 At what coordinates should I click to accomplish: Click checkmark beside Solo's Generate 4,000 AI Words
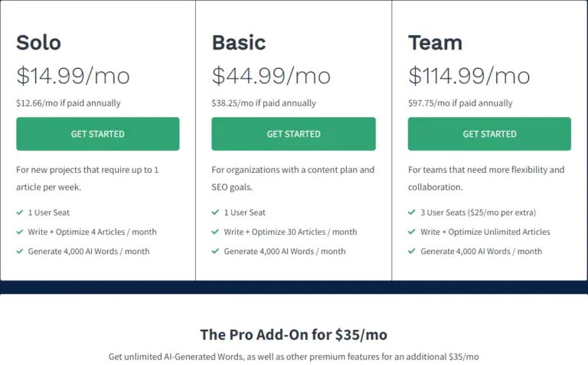coord(19,251)
